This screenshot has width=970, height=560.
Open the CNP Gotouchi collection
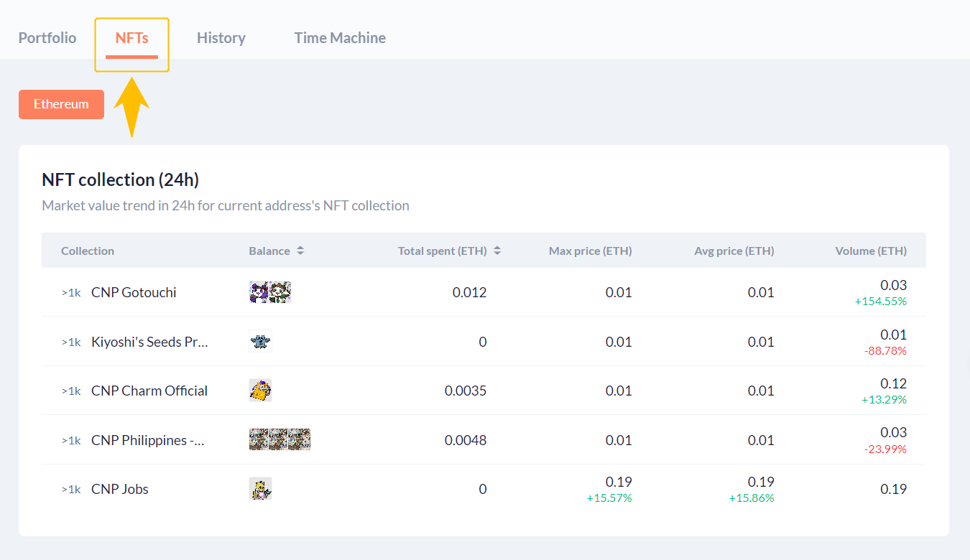point(134,292)
